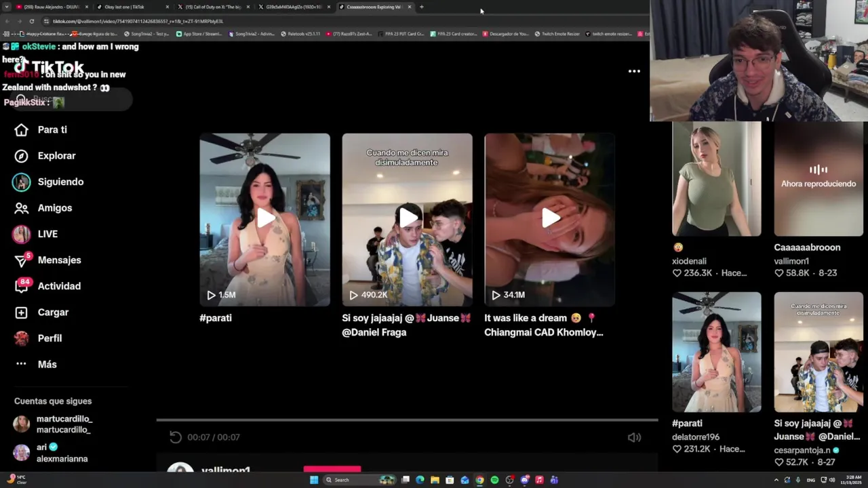Viewport: 868px width, 488px height.
Task: Like delatorre196's video heart 231.2K
Action: click(677, 449)
